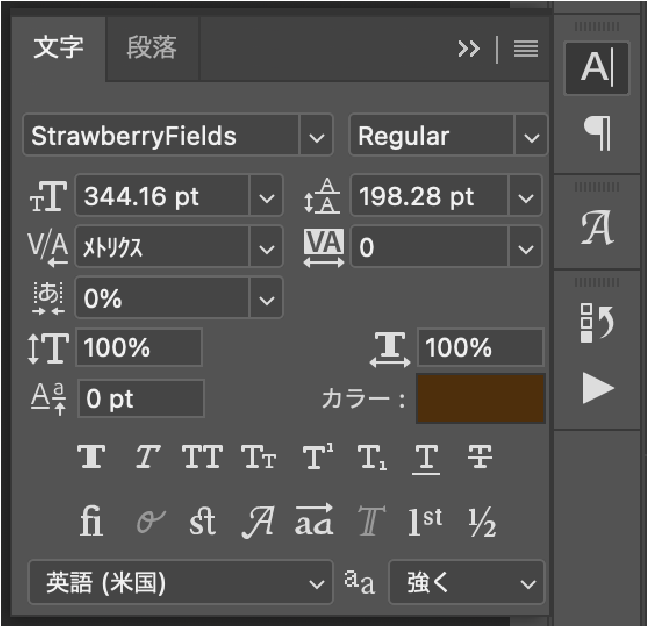Toggle small caps style
The width and height of the screenshot is (647, 627).
(x=259, y=457)
